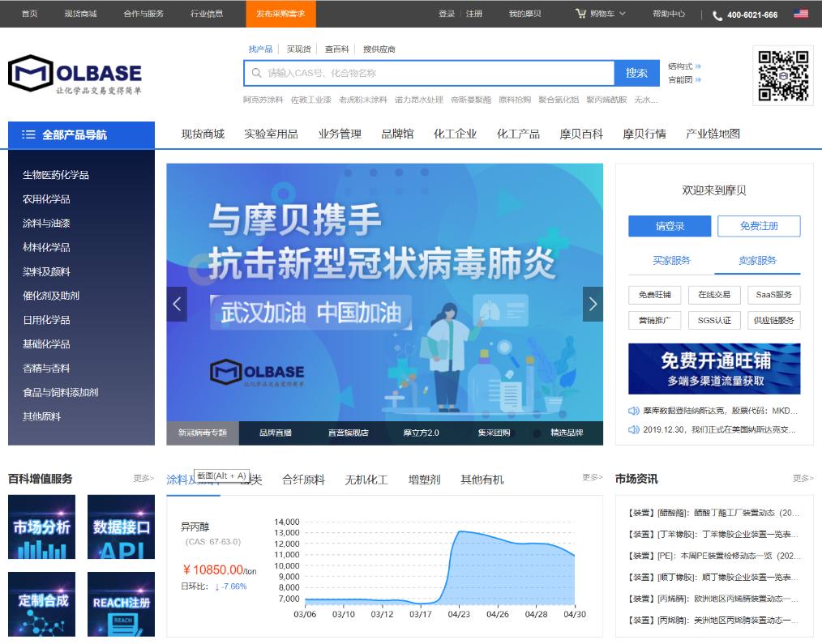Go to previous banner slide arrow
The width and height of the screenshot is (822, 644).
tap(177, 305)
